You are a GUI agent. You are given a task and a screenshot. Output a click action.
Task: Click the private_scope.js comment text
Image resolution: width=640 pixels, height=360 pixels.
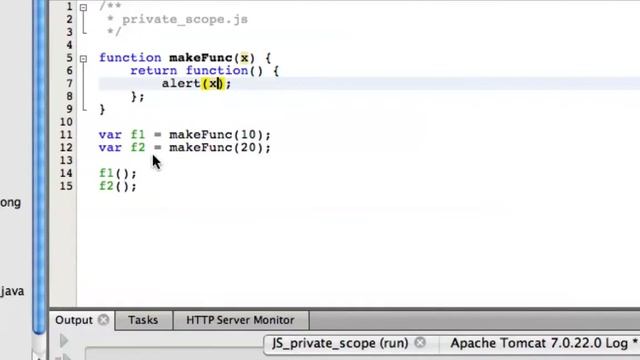pyautogui.click(x=185, y=20)
